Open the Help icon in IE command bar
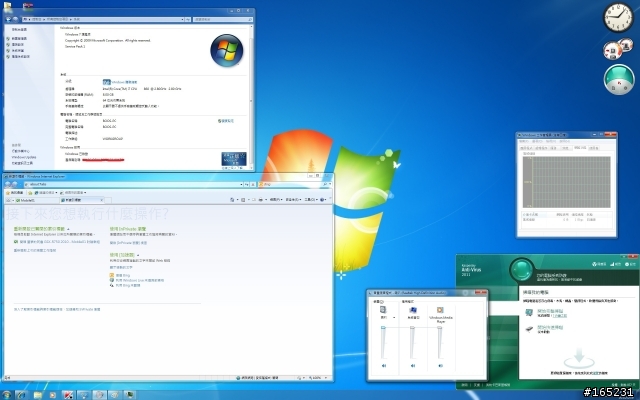 pyautogui.click(x=322, y=200)
